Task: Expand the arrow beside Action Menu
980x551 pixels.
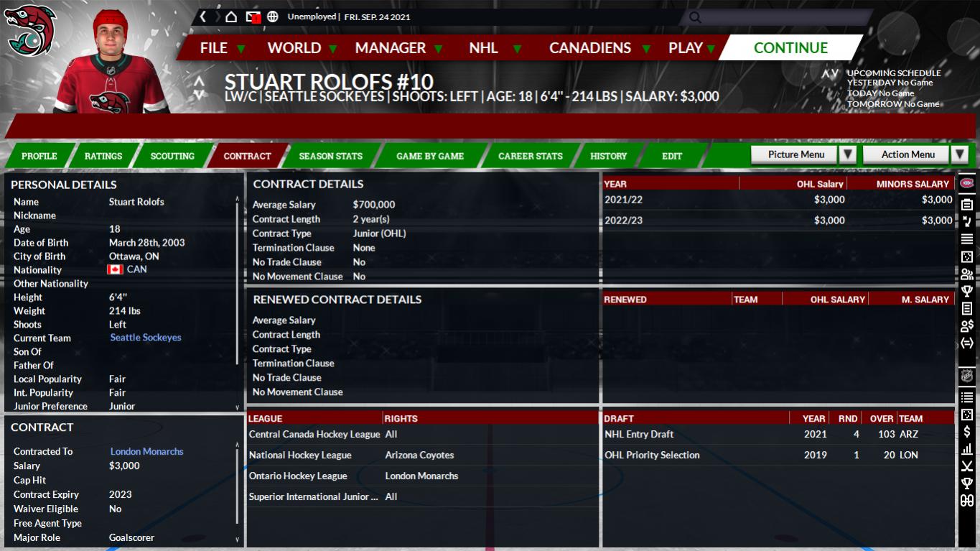Action: [960, 154]
